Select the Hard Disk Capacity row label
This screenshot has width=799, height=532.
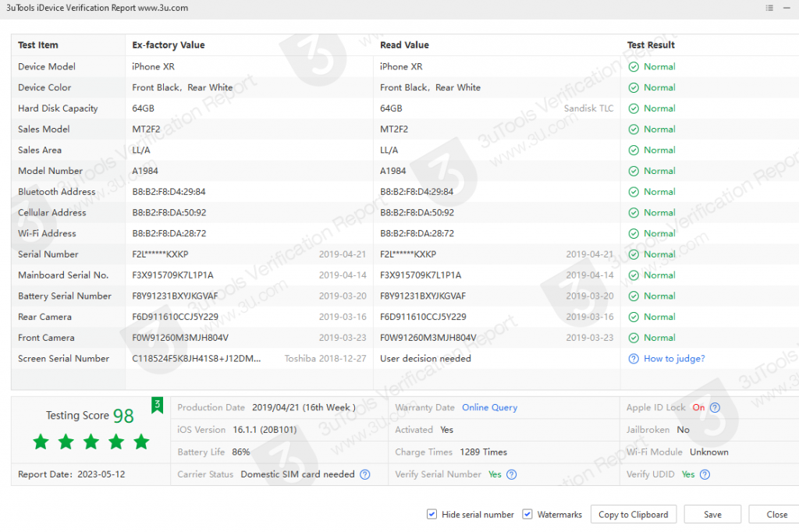58,108
